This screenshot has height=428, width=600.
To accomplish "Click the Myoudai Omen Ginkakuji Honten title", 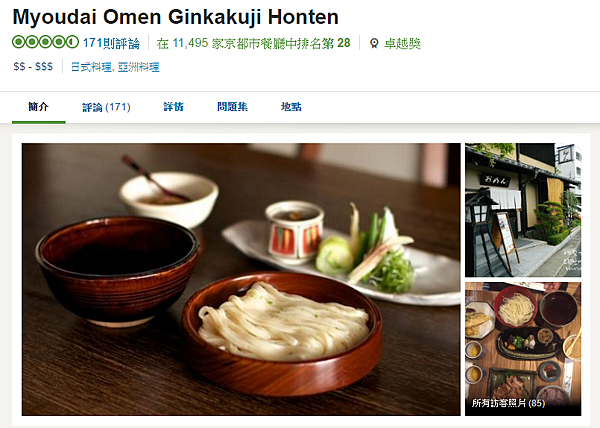I will [x=176, y=17].
